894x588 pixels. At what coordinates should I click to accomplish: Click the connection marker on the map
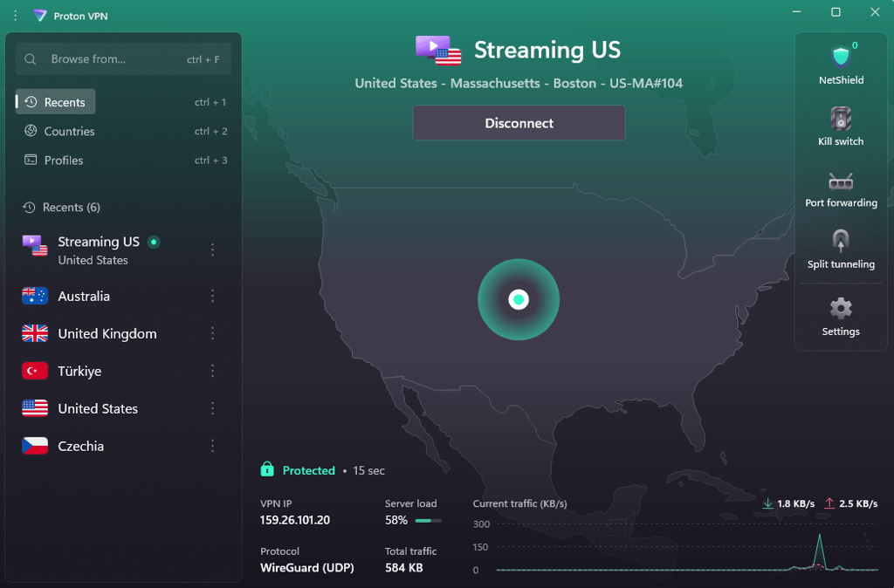click(519, 299)
